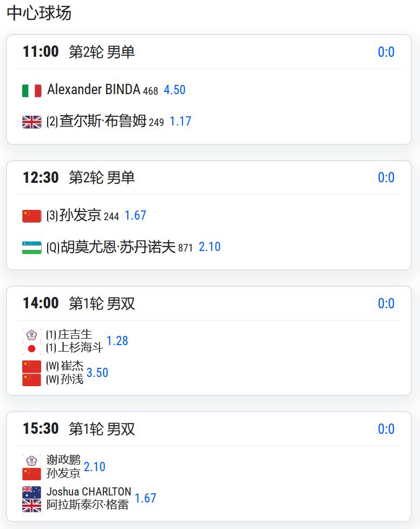Select odds 1.28 for 庄吉生 pair
This screenshot has height=529, width=420.
pyautogui.click(x=117, y=341)
